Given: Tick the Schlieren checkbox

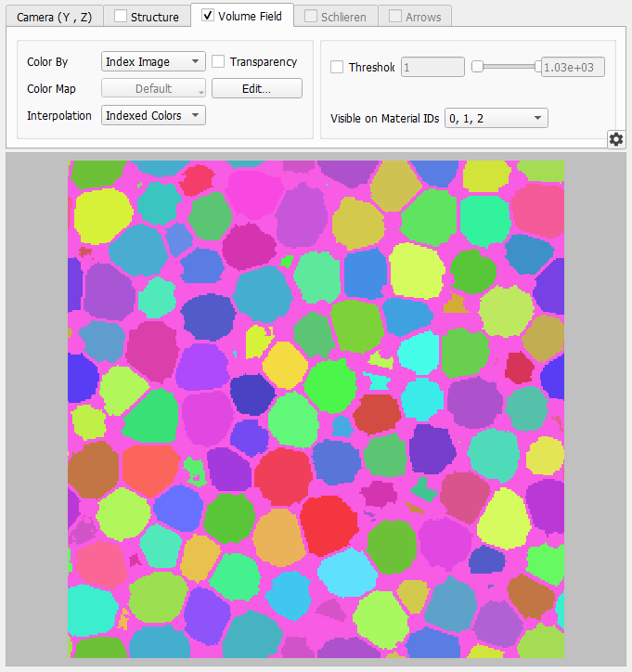Looking at the screenshot, I should point(311,17).
